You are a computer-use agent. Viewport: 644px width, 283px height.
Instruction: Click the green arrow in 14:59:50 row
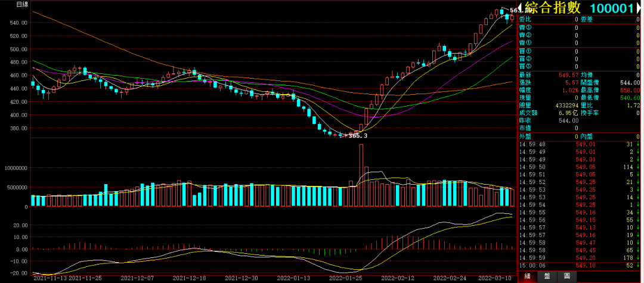tap(638, 167)
